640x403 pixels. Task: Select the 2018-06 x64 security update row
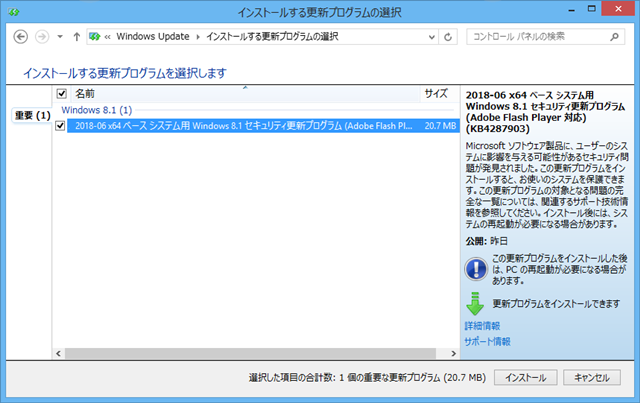(263, 126)
